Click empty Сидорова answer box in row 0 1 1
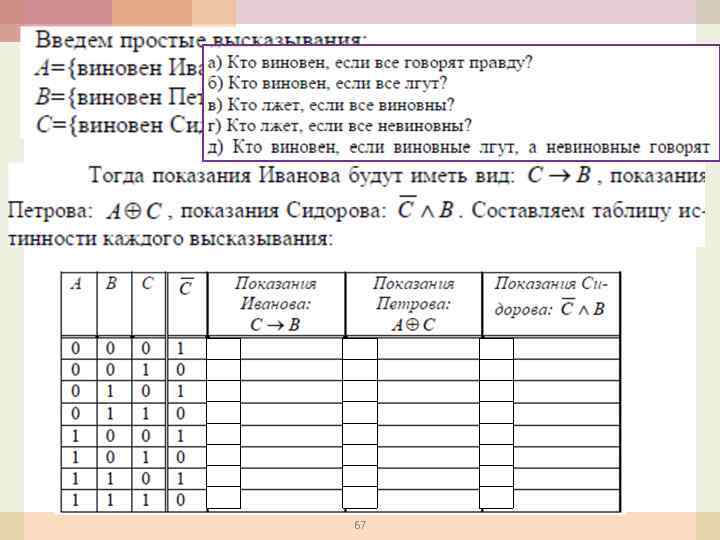Viewport: 720px width, 540px height. coord(497,413)
